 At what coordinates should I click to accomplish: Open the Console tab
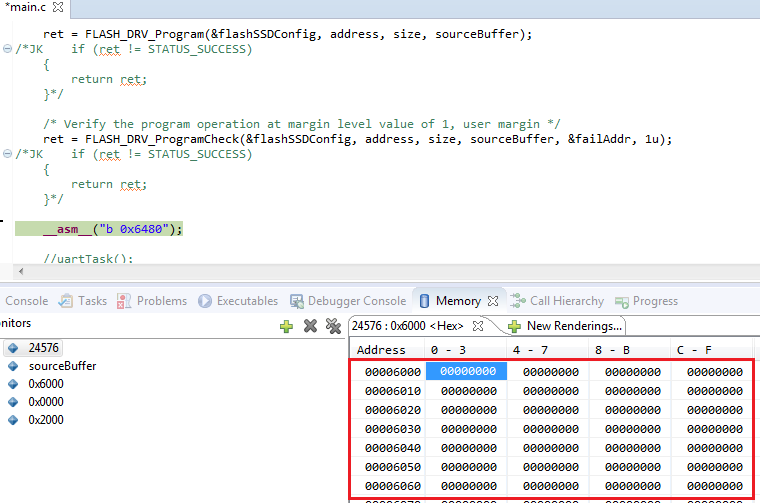point(26,301)
